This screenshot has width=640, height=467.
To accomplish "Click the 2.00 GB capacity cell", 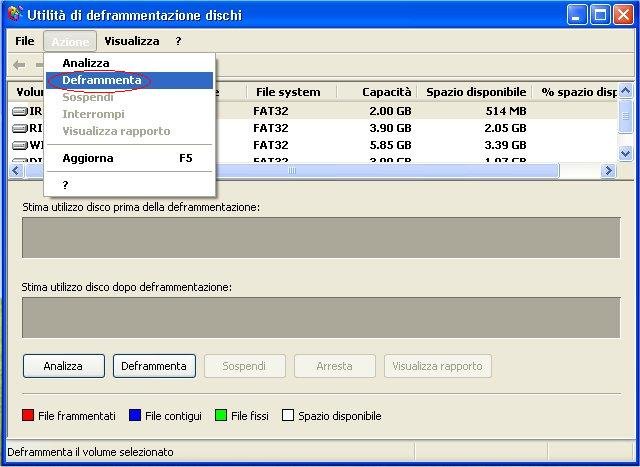I will click(390, 111).
